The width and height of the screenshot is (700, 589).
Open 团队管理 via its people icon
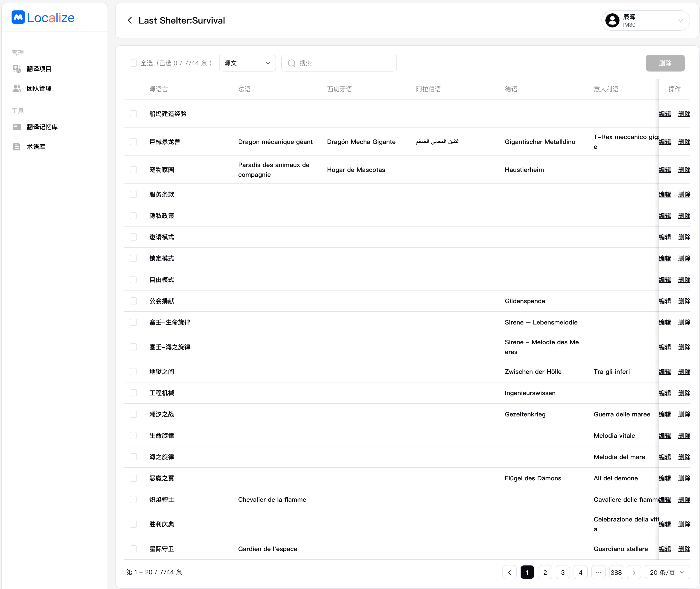point(17,88)
